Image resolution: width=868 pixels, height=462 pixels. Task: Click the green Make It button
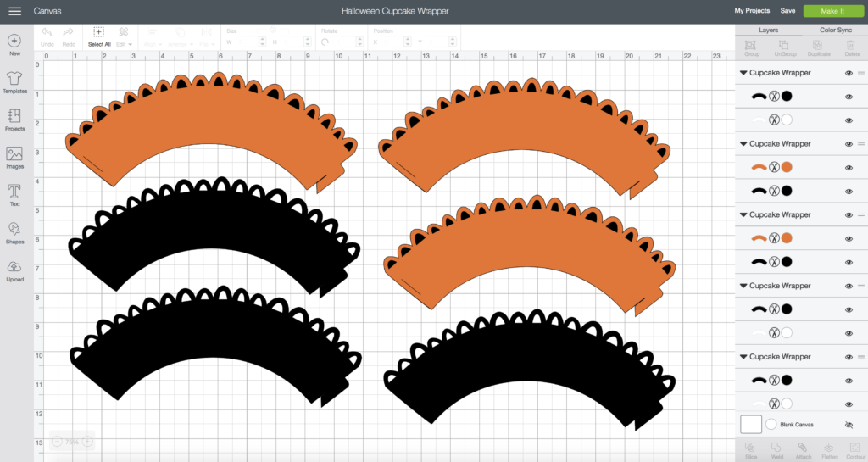[x=832, y=11]
